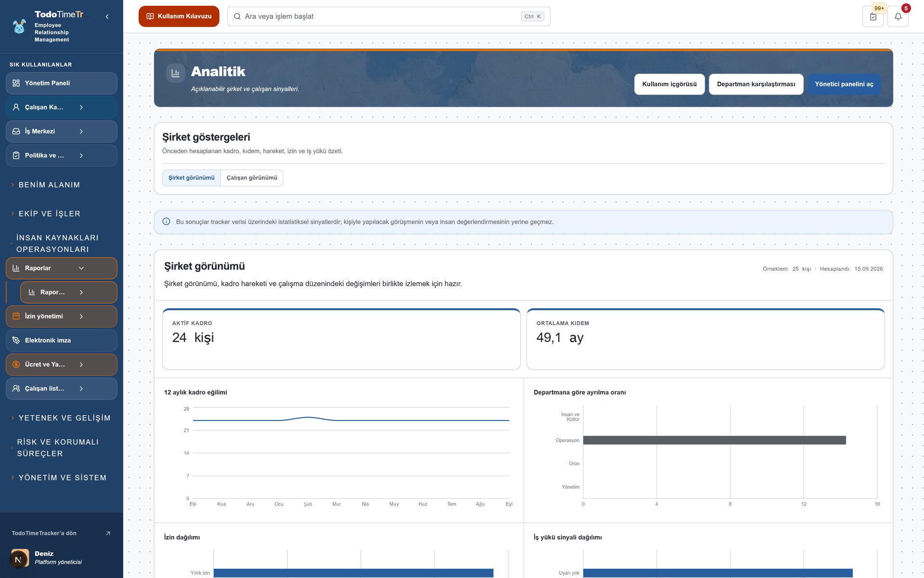Click the Şub label on trend chart
This screenshot has height=578, width=924.
[x=308, y=504]
